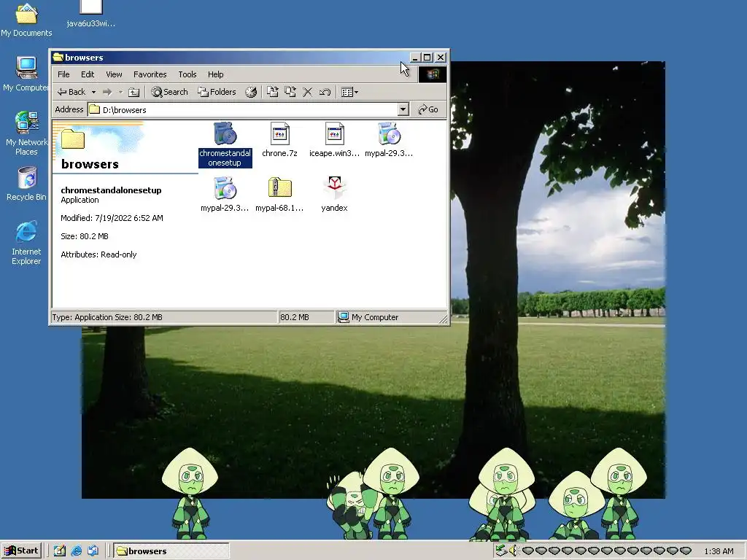Open the Favorites menu
Screen dimensions: 747x560
tap(150, 74)
